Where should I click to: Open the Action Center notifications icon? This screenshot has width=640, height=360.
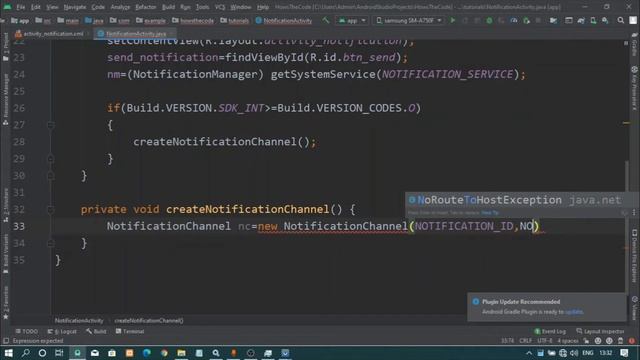pos(624,353)
